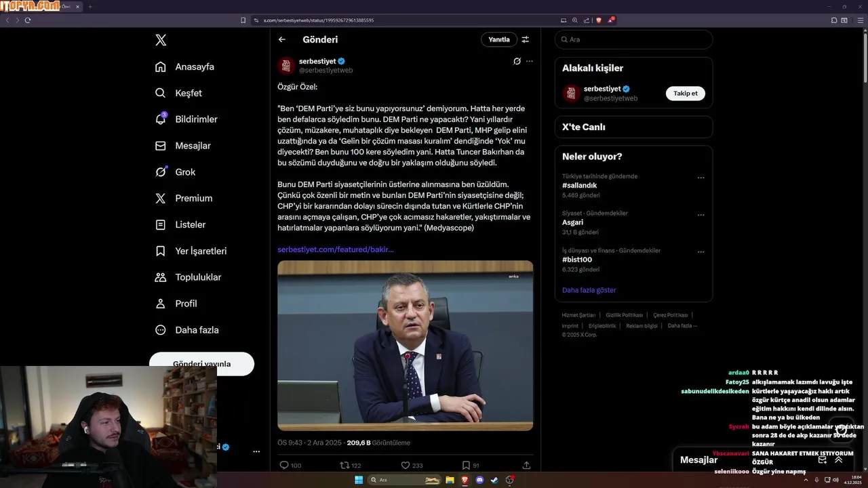Expand Daha fazla menu
This screenshot has height=488, width=868.
point(186,330)
